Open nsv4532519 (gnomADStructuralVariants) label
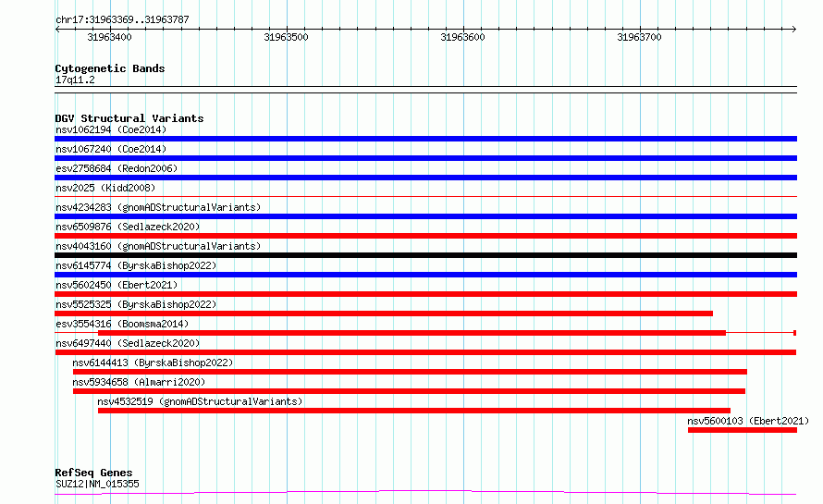The width and height of the screenshot is (823, 504). [200, 401]
